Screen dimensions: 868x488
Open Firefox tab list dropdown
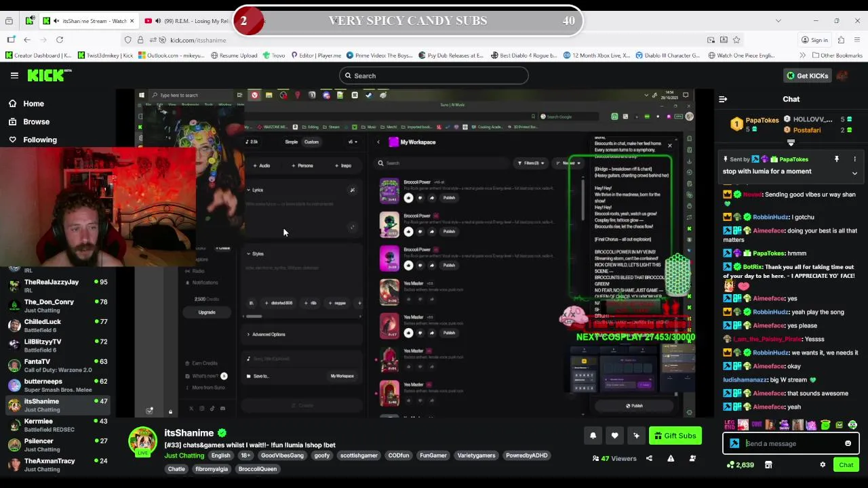pos(778,21)
